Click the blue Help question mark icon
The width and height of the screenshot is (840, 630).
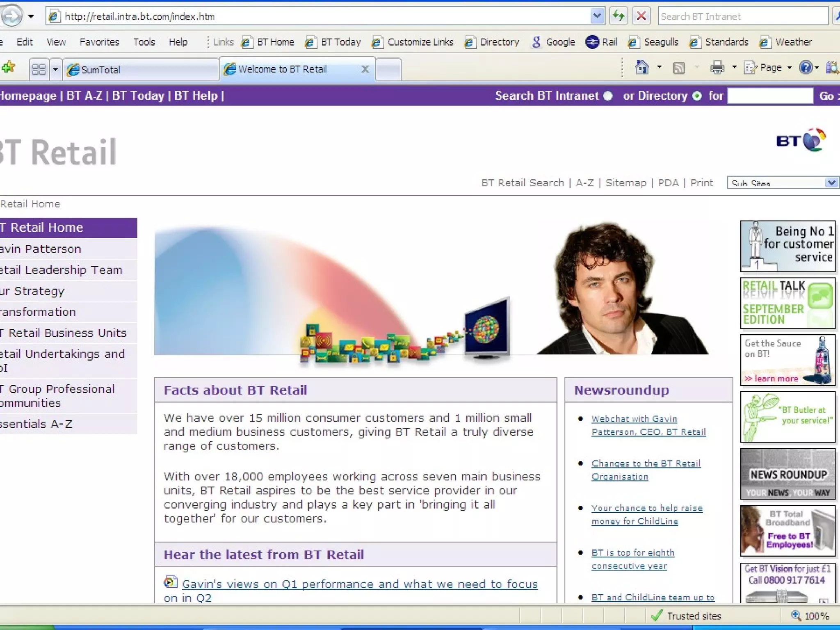(806, 68)
